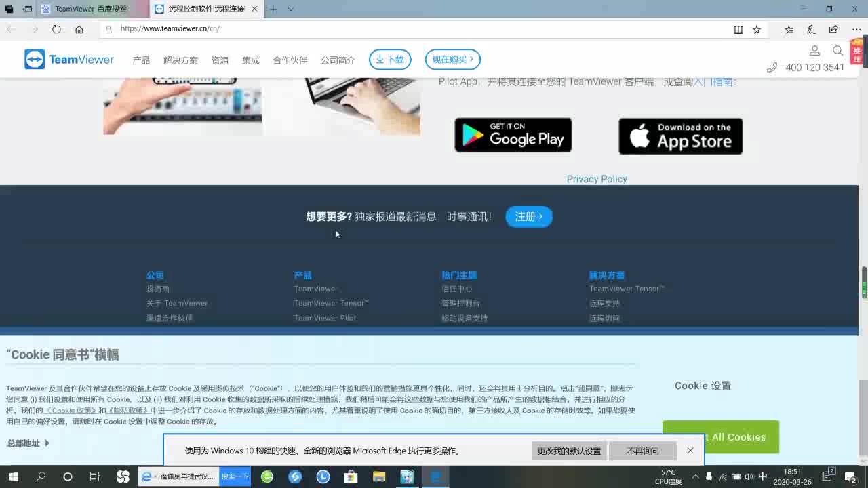The image size is (868, 488).
Task: Expand the 总部地址 section
Action: click(x=28, y=443)
